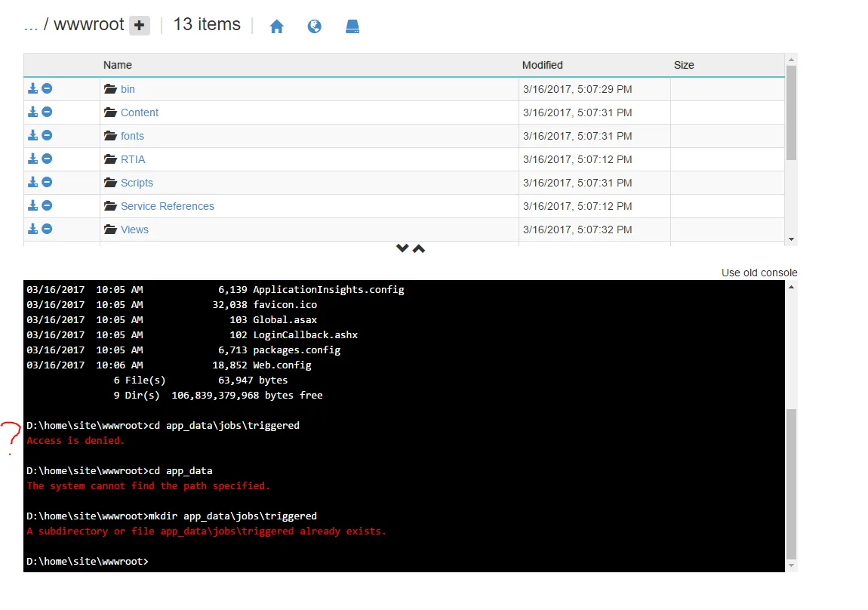Screen dimensions: 868x610
Task: Open the globe site root icon
Action: [315, 26]
